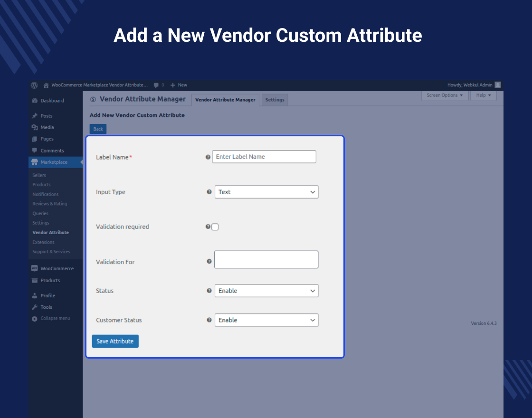This screenshot has width=532, height=418.
Task: Select the Vendor Attribute Manager tab
Action: [x=225, y=100]
